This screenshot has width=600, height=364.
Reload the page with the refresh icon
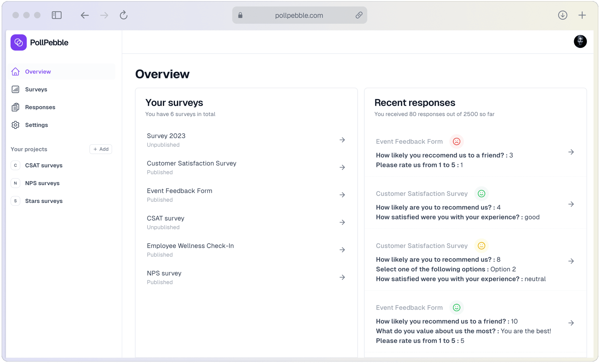124,15
